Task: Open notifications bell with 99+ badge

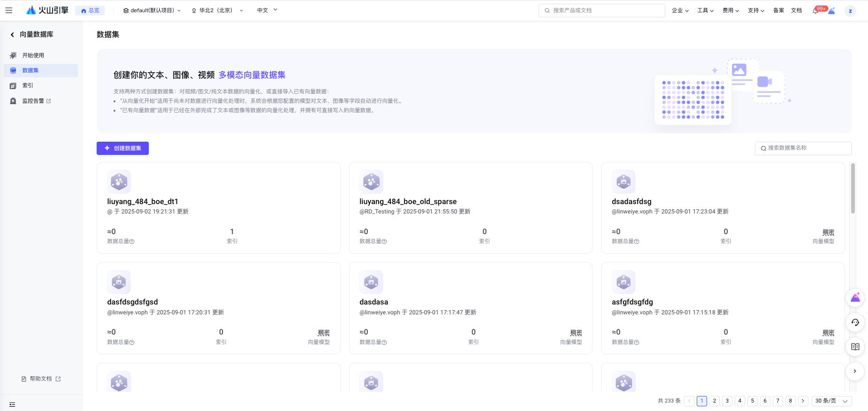Action: [815, 10]
